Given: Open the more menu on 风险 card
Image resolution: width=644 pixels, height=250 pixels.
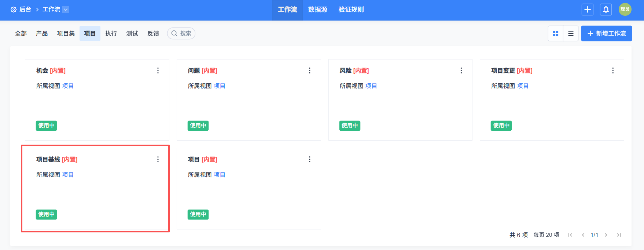Looking at the screenshot, I should point(461,70).
